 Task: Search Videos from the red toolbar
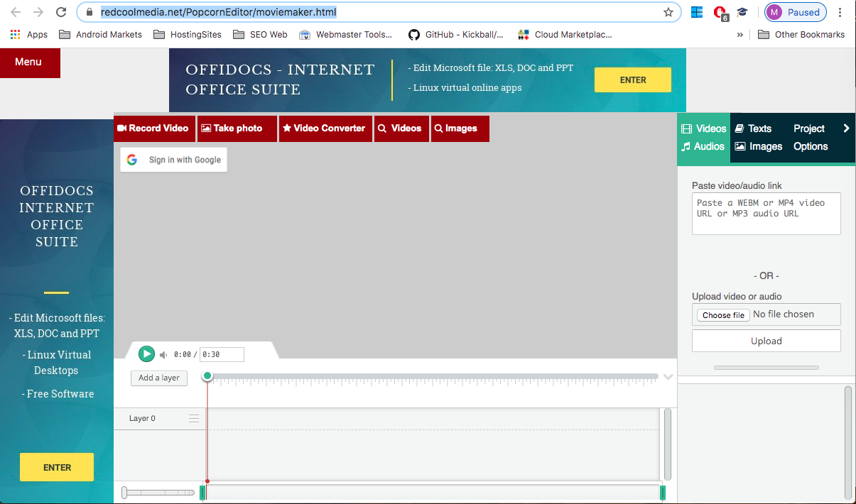point(401,128)
